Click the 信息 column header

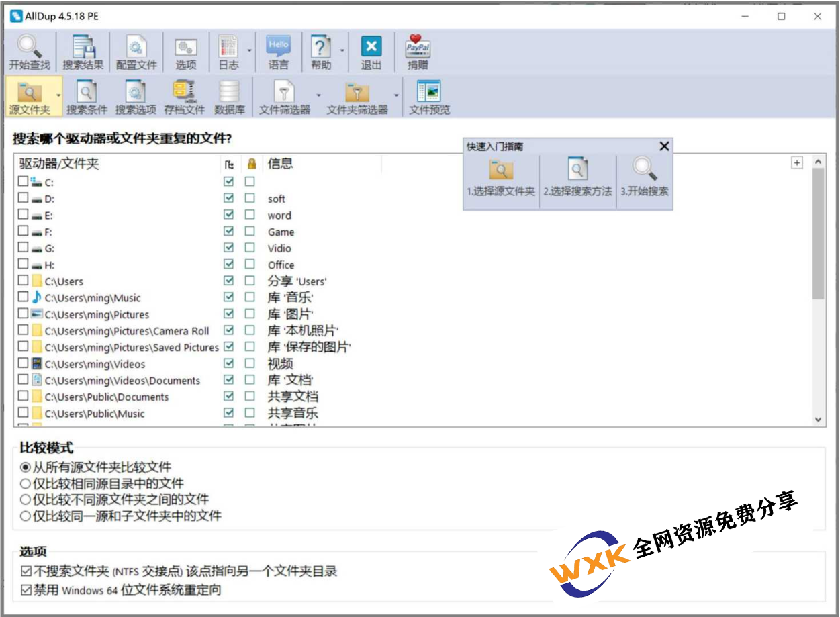point(322,164)
